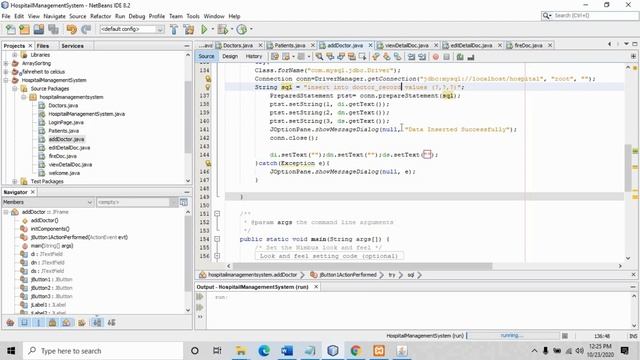Screen dimensions: 640x360
Task: Click the Open Project toolbar icon
Action: 39,29
